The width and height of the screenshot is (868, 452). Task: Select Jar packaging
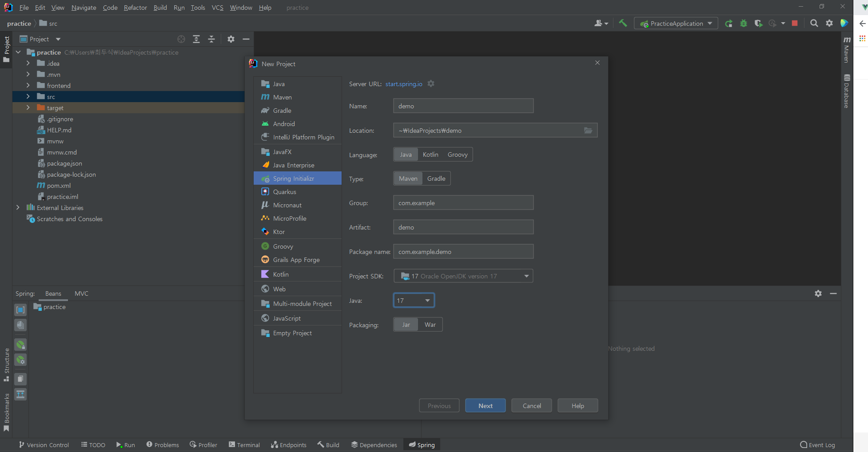(x=406, y=325)
